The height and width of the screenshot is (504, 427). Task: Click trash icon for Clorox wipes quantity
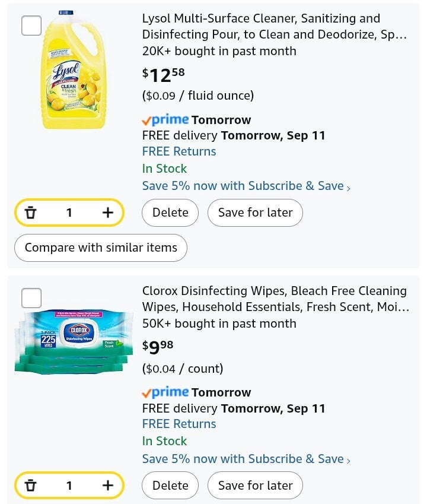[31, 486]
